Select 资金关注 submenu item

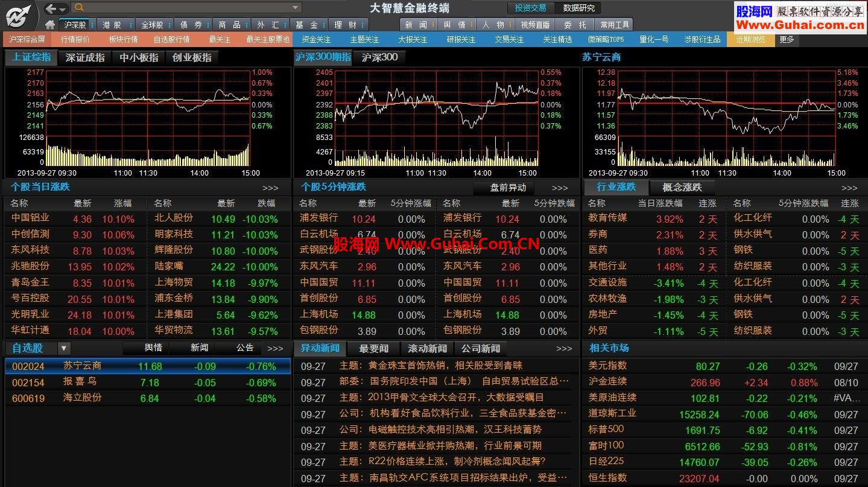316,39
